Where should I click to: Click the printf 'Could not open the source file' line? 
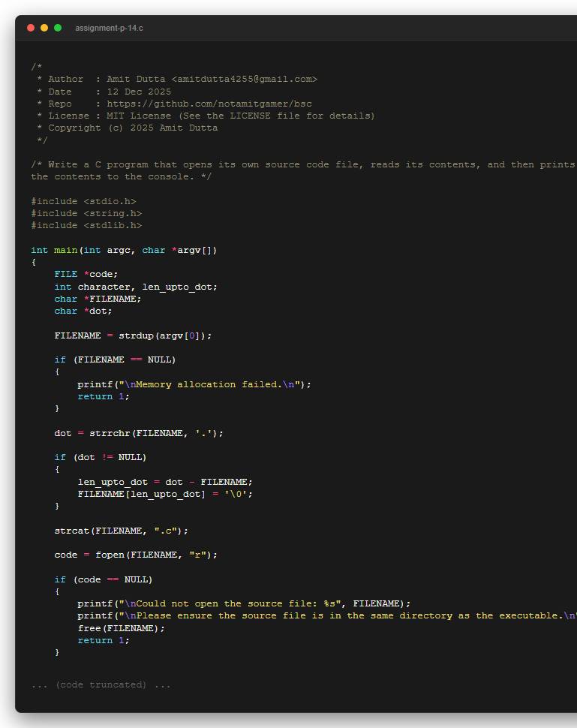point(244,604)
